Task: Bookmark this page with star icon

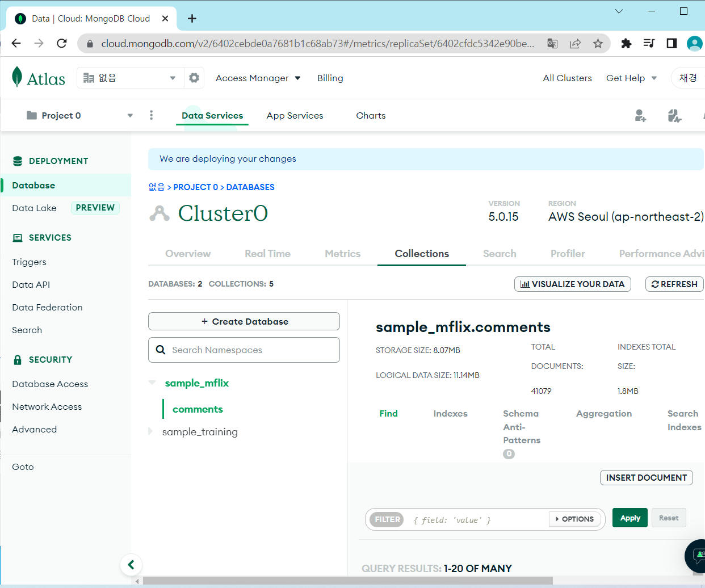Action: coord(598,44)
